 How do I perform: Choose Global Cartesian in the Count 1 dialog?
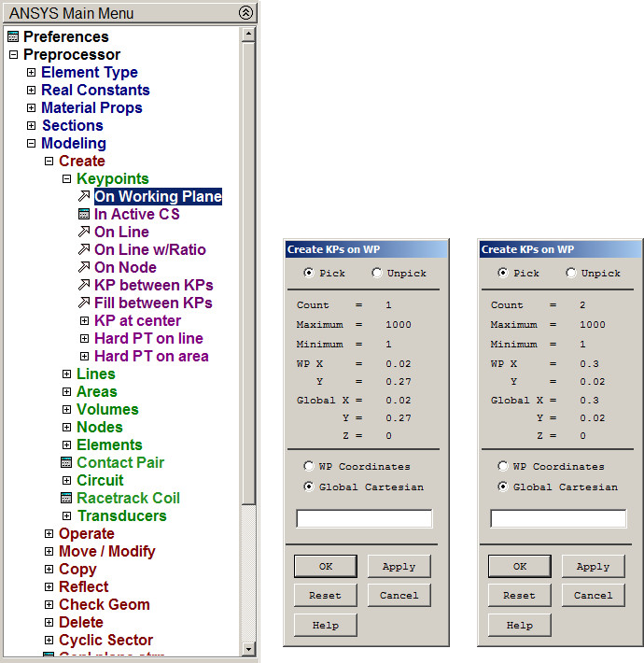click(x=309, y=487)
